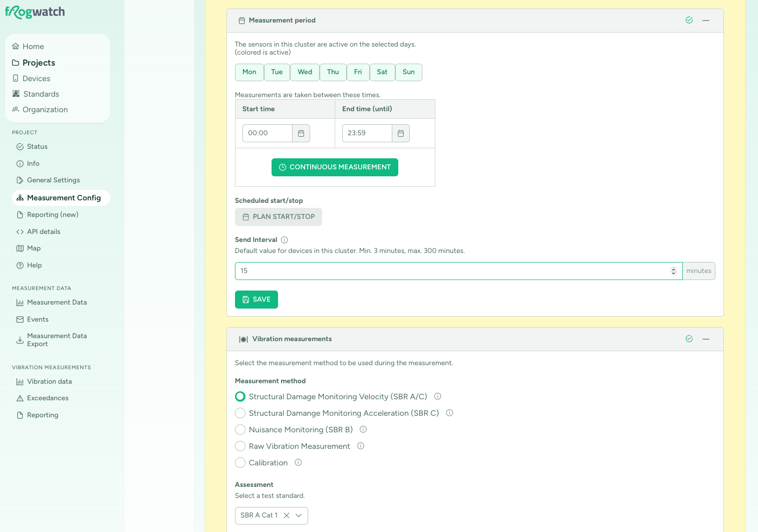Click the Measurement period calendar icon
The image size is (758, 532).
tap(241, 21)
